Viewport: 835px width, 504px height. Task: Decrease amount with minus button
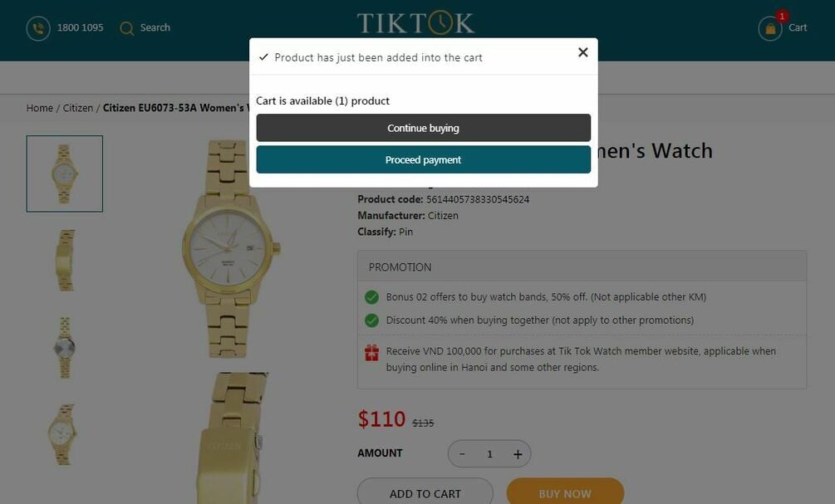point(462,454)
